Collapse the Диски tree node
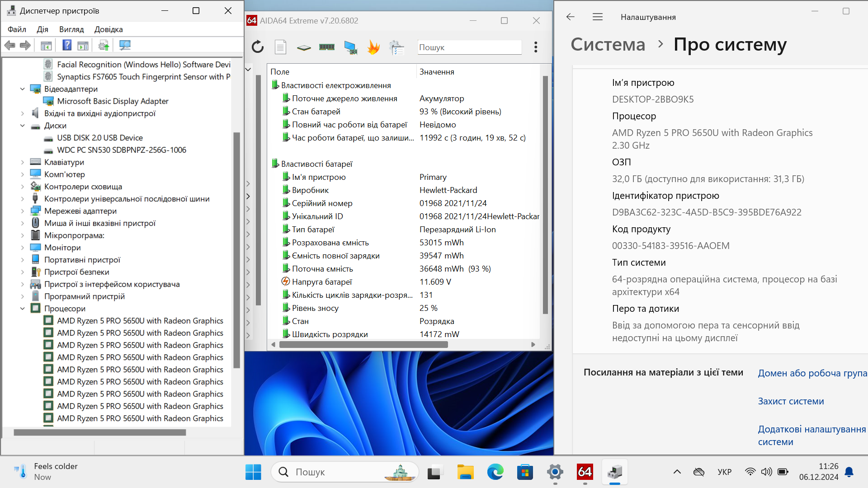The width and height of the screenshot is (868, 488). click(x=23, y=126)
